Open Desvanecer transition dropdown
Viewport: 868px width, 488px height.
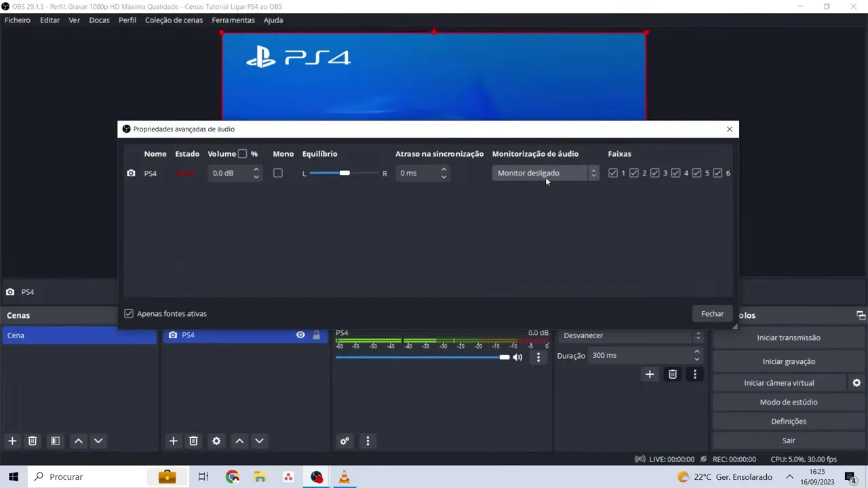coord(631,335)
